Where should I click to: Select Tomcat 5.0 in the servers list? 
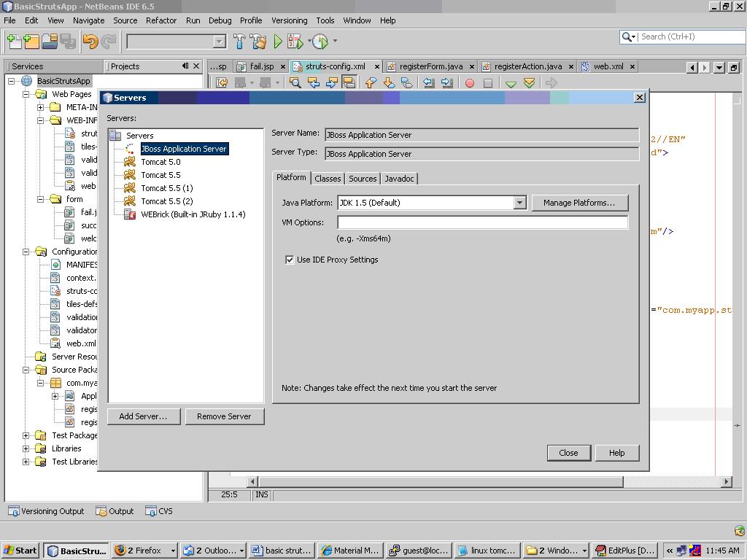160,162
